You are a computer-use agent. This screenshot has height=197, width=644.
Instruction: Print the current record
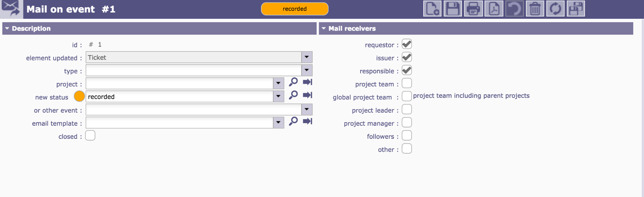pyautogui.click(x=473, y=9)
